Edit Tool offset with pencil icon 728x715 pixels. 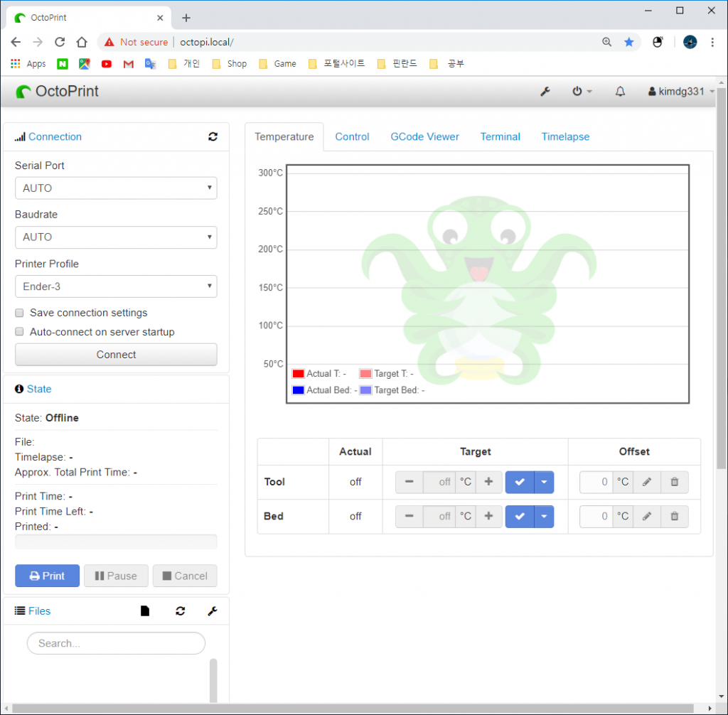pos(647,482)
